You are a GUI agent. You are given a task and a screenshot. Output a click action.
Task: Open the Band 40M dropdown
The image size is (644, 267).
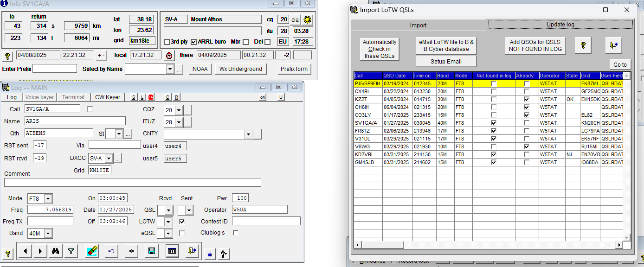click(48, 233)
